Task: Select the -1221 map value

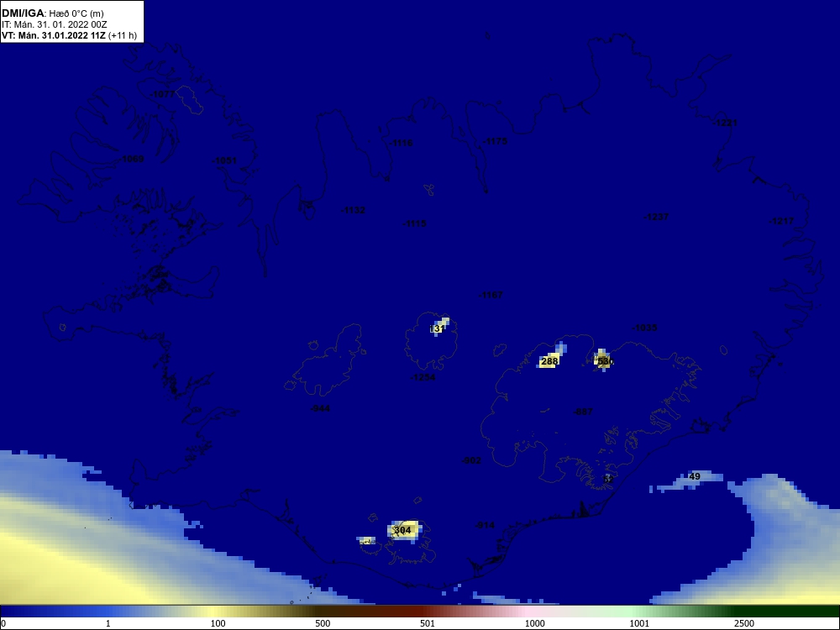Action: pos(725,123)
